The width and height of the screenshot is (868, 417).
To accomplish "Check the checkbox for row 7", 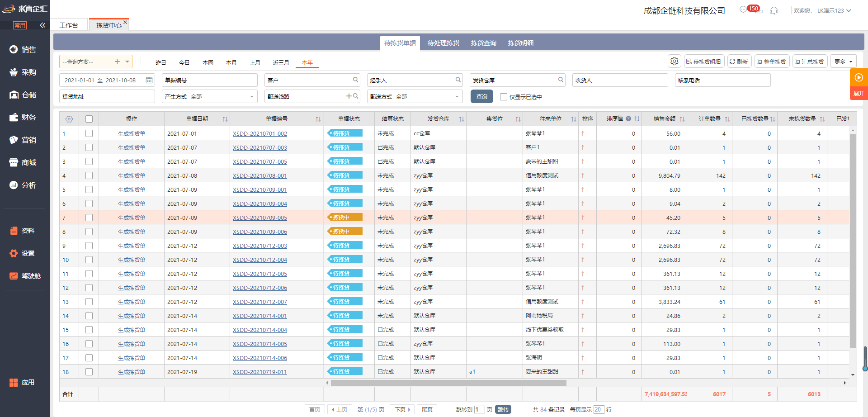I will [89, 218].
